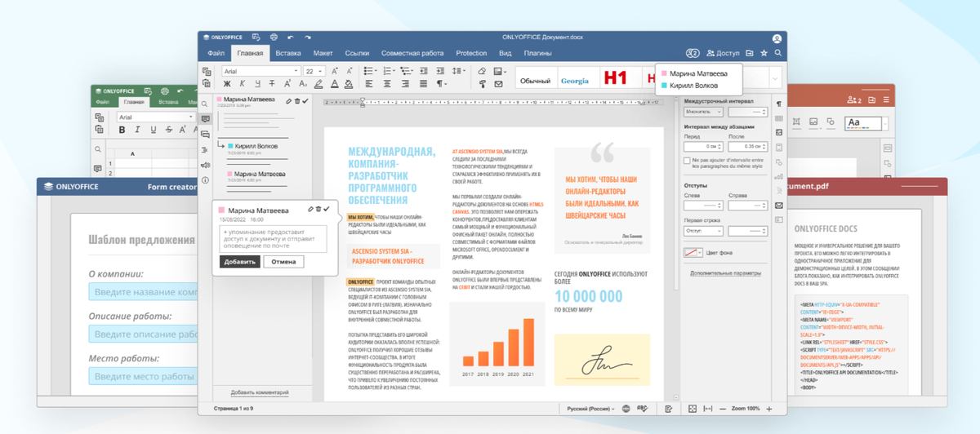Switch to the Совместная работа tab

[412, 53]
